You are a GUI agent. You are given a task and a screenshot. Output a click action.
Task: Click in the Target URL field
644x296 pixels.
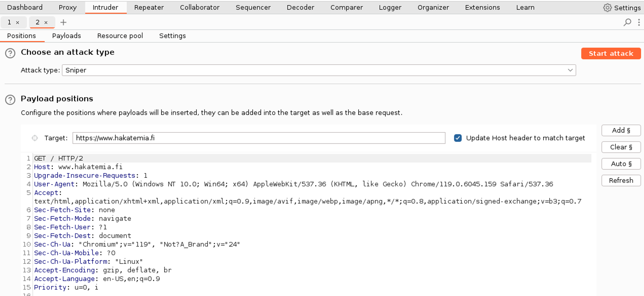(x=258, y=138)
